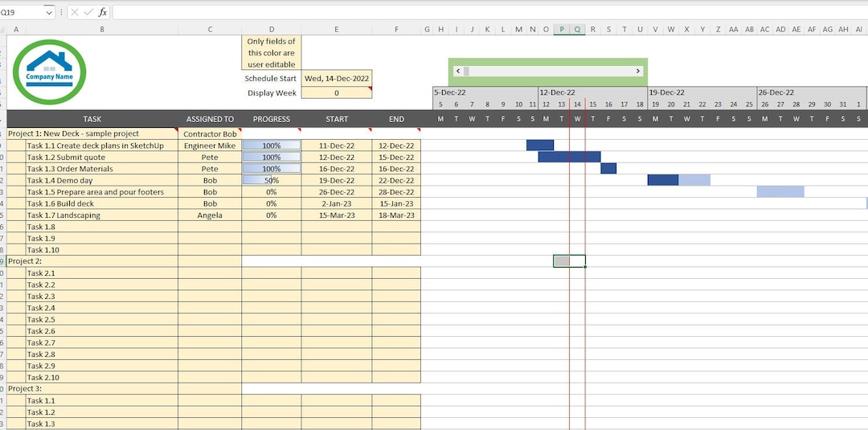
Task: Select the 'Angela' assigned-to cell
Action: [x=210, y=215]
